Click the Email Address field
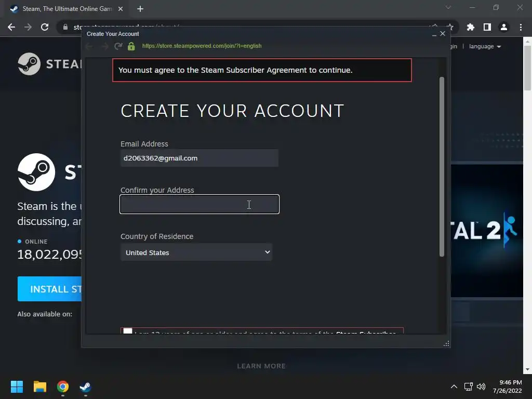 [x=199, y=158]
